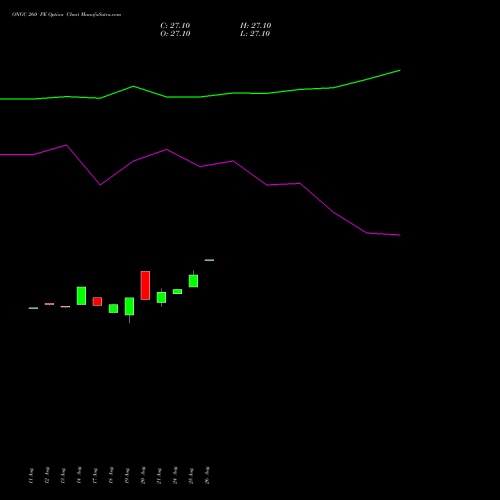This screenshot has height=500, width=500.
Task: Select the red candle for 17 Aug
Action: (97, 301)
